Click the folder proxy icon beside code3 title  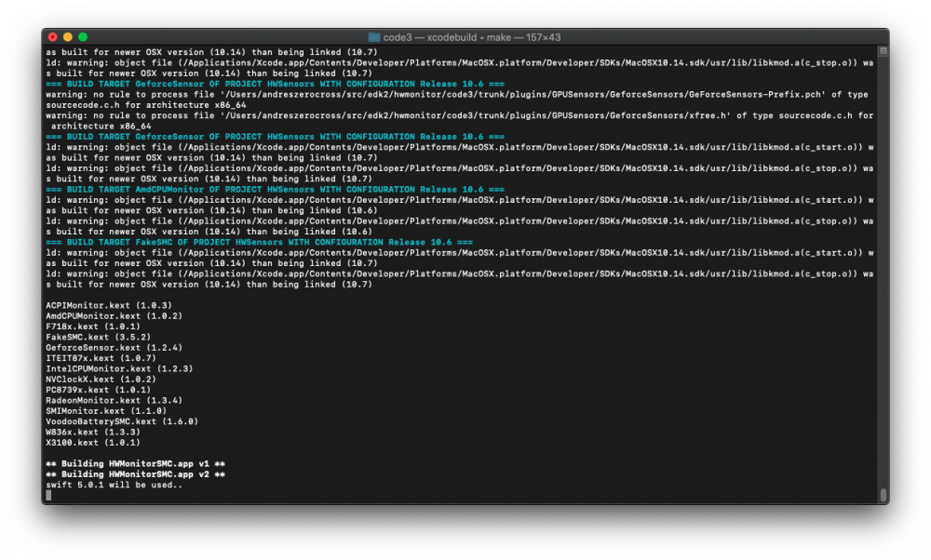coord(374,37)
